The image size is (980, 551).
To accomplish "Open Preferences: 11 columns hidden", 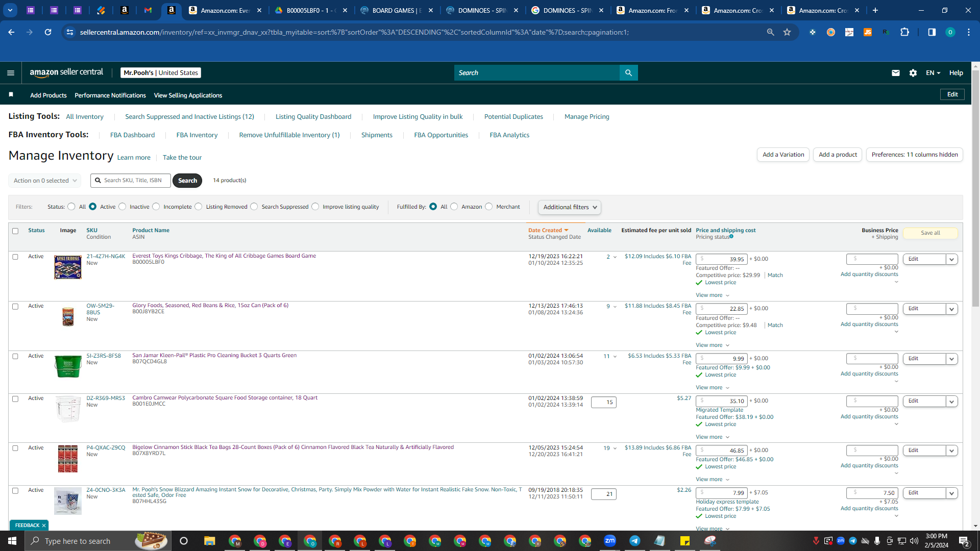I will point(915,155).
